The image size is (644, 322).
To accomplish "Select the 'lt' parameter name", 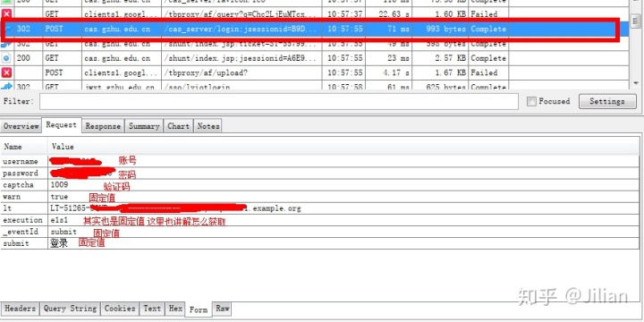I will click(7, 208).
